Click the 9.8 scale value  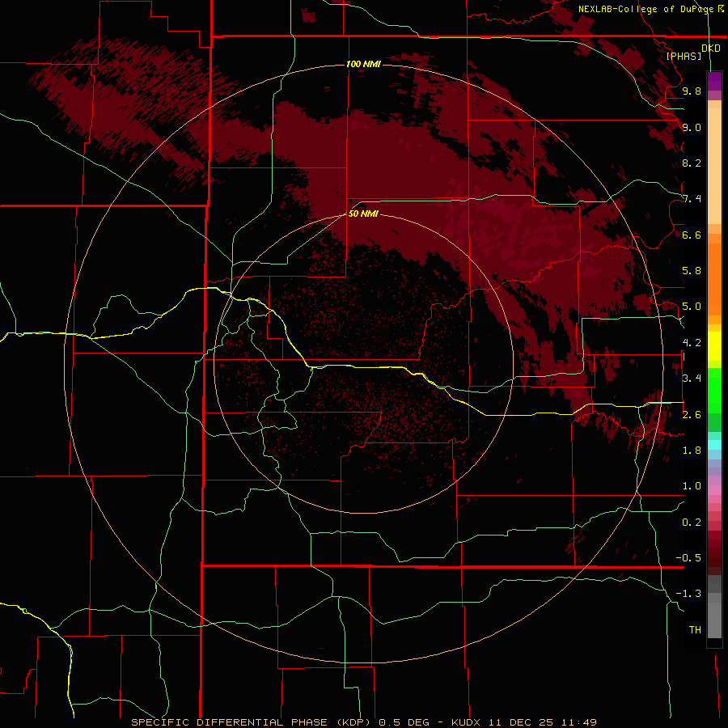pos(692,91)
